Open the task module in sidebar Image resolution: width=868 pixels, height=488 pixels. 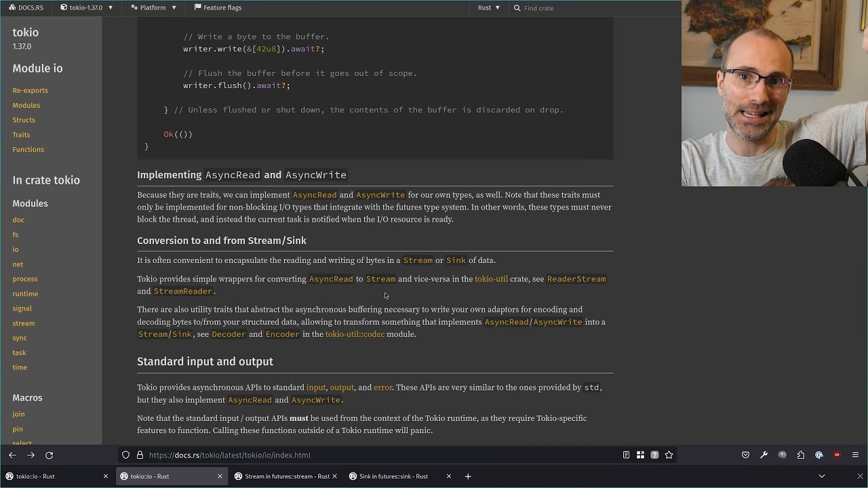click(x=19, y=352)
